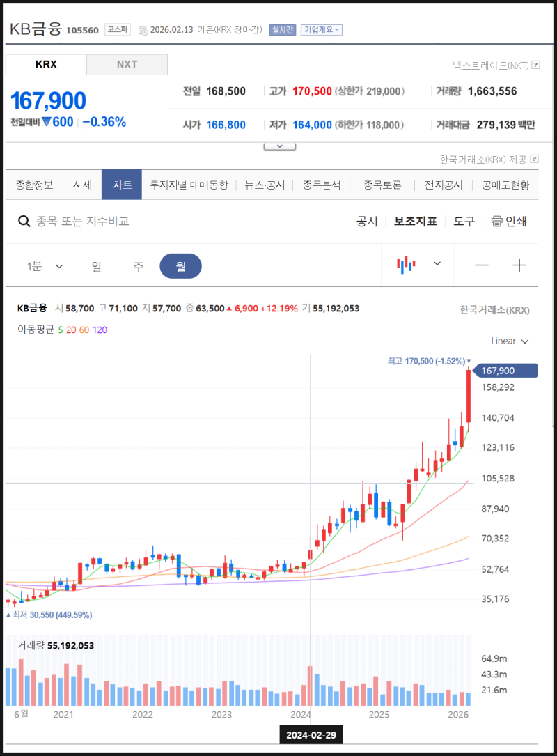Click the 최고 170,500 high marker
Image resolution: width=557 pixels, height=756 pixels.
[430, 361]
